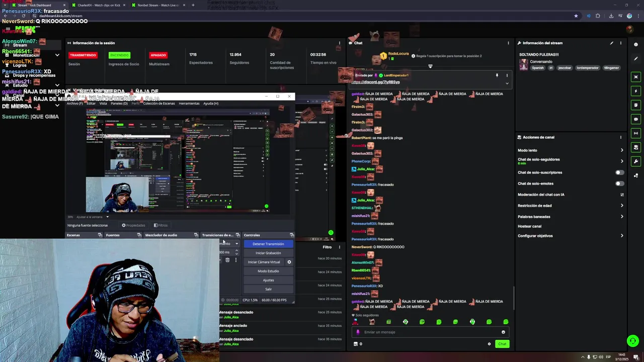Click the Moderación del chat con IA link icon
This screenshot has width=644, height=362.
click(622, 195)
